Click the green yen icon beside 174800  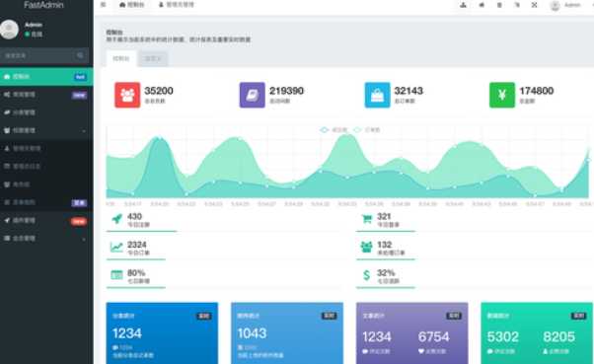[502, 95]
